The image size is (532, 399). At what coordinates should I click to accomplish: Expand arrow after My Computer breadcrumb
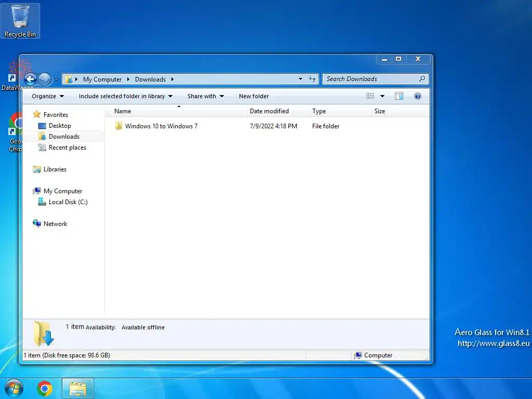tap(128, 79)
